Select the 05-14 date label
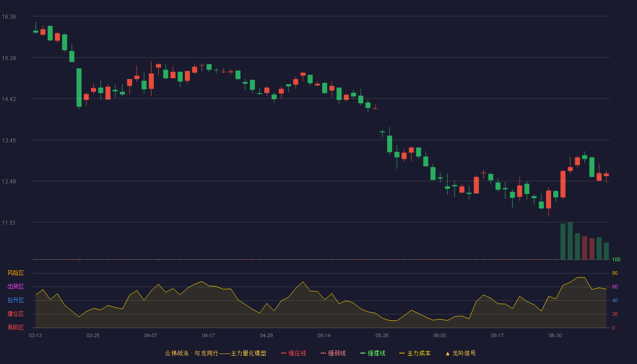This screenshot has width=637, height=364. coord(324,335)
